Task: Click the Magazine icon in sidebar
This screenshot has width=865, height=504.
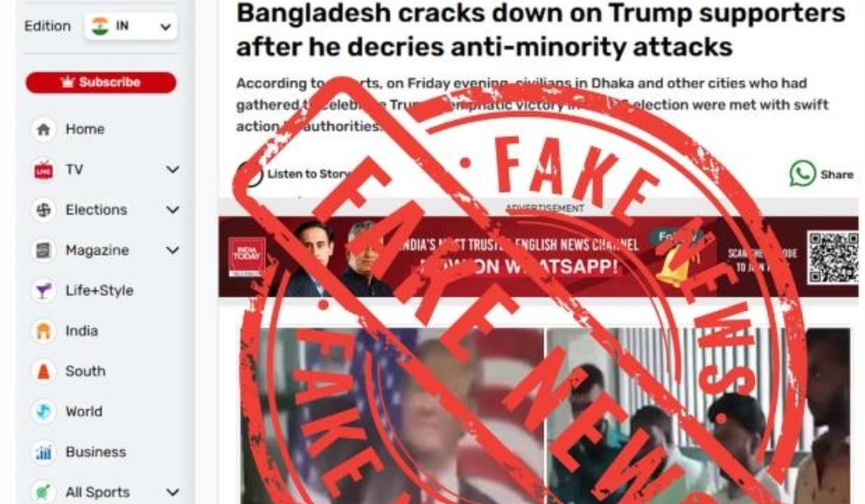Action: point(43,251)
